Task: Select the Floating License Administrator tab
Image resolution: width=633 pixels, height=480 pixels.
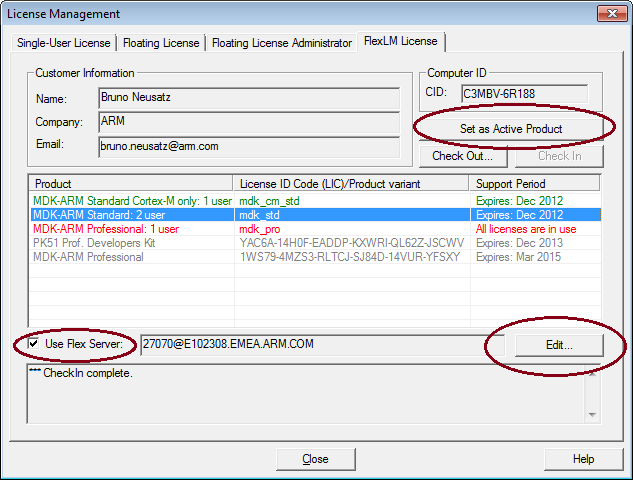Action: (281, 43)
